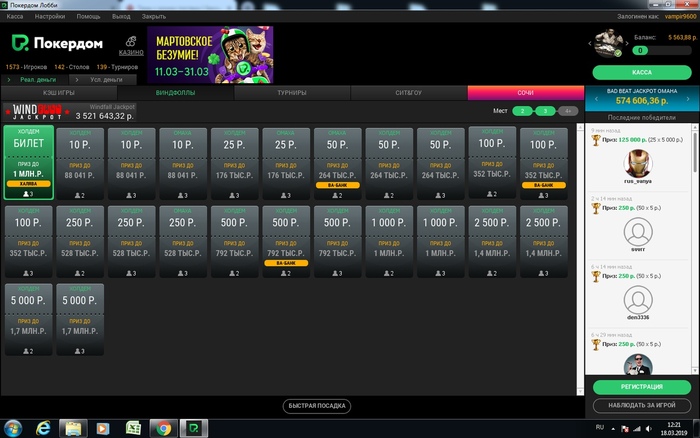Click the RU language indicator
Viewport: 700px width, 438px height.
(x=600, y=427)
